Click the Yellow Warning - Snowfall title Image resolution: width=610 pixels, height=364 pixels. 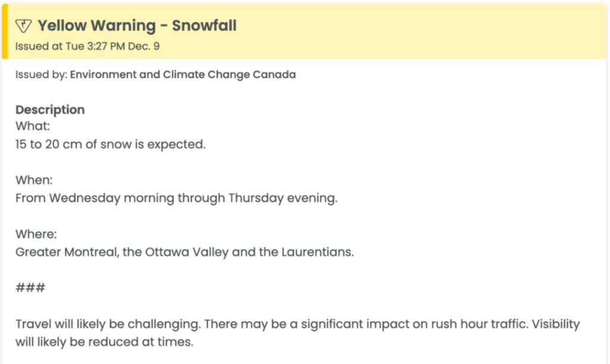click(x=137, y=26)
